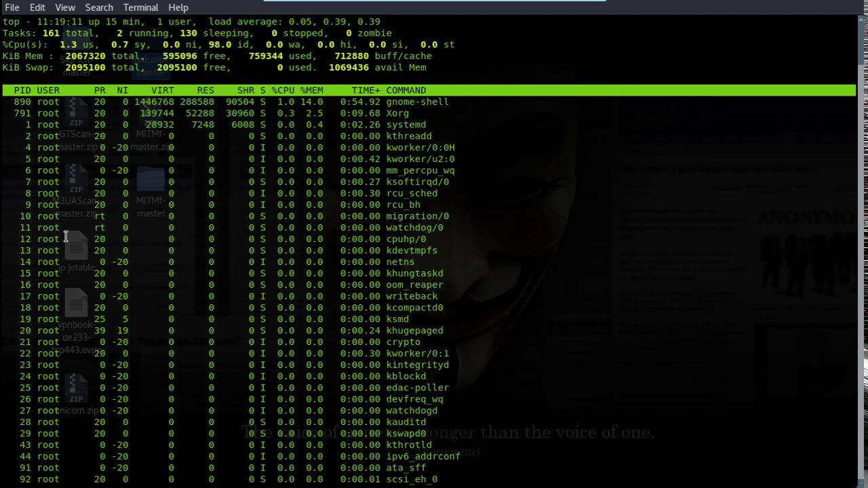Click the USER column header
Screen dimensions: 868x488
point(48,90)
